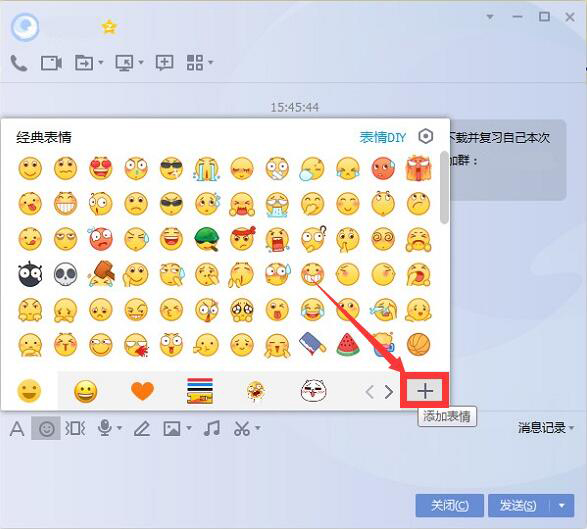
Task: Insert the skull emoji
Action: [66, 274]
